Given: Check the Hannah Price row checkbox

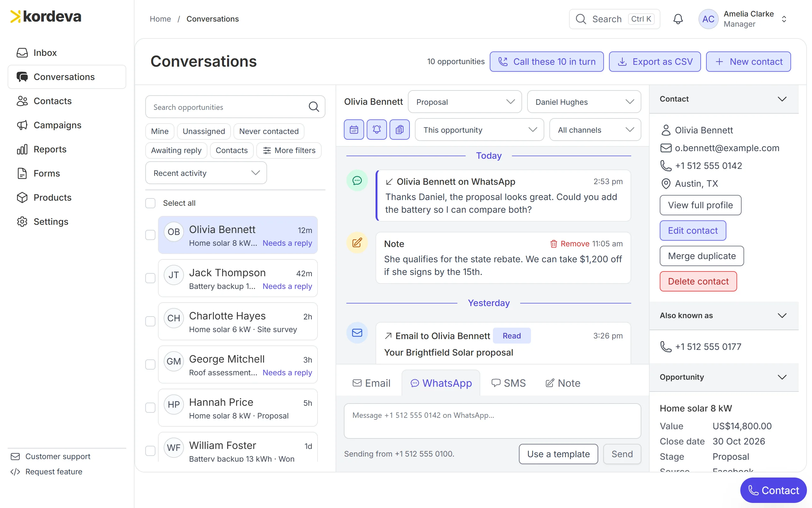Looking at the screenshot, I should tap(150, 408).
